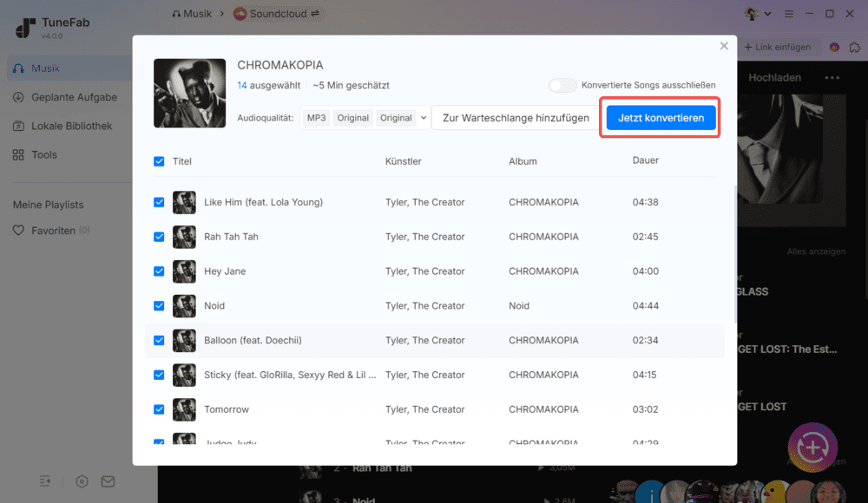Open Musik in the sidebar

click(69, 69)
